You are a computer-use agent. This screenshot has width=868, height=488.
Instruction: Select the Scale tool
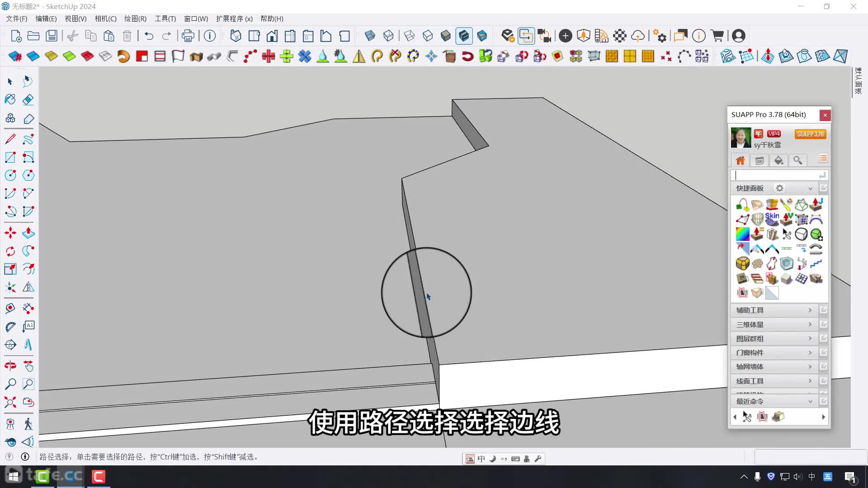10,269
